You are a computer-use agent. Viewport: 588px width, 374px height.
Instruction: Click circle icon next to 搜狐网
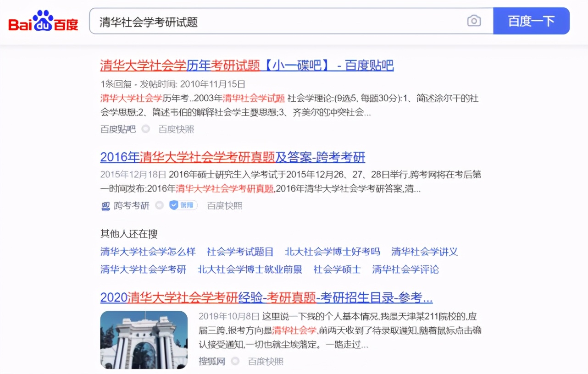tap(235, 361)
